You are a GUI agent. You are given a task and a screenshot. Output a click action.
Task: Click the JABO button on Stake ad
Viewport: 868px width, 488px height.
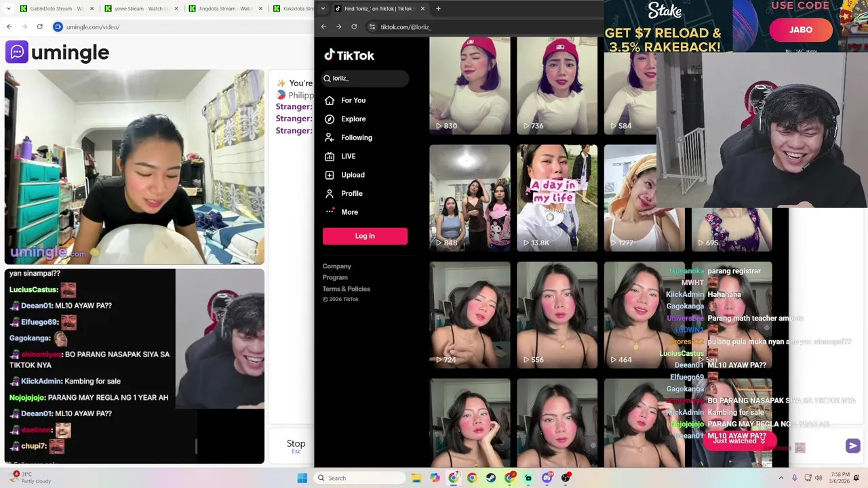pyautogui.click(x=801, y=30)
